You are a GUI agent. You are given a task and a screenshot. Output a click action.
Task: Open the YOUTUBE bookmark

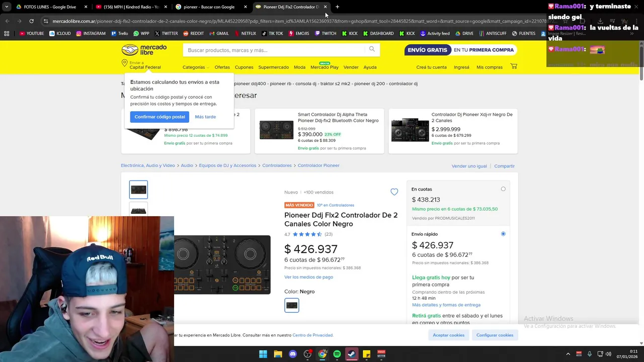[31, 34]
